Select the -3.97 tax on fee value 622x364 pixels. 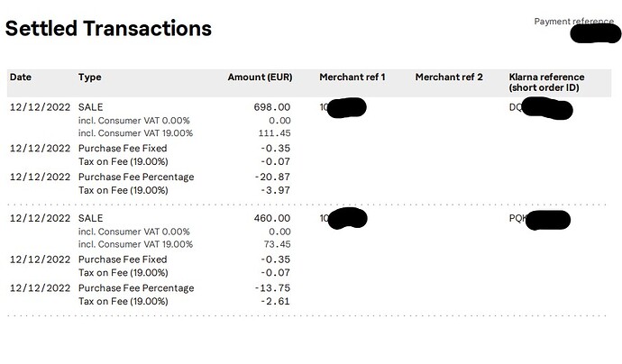[x=277, y=190]
